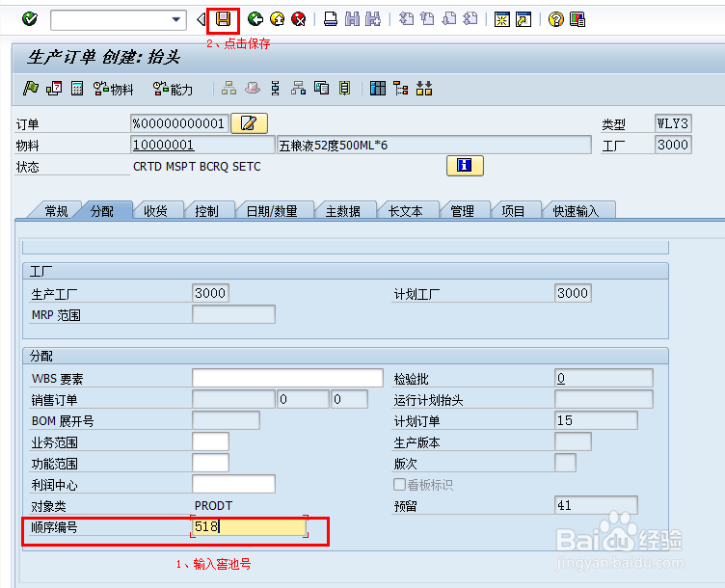Open the Sequence overview network icon
Viewport: 725px width, 588px height.
[298, 88]
